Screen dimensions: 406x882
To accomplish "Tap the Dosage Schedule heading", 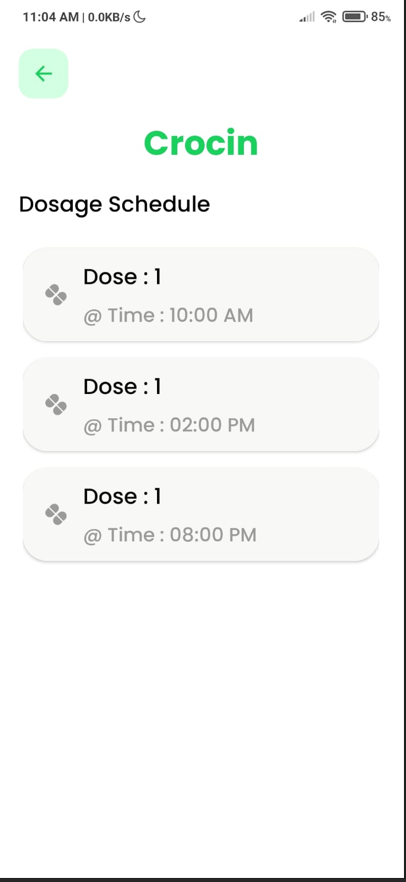I will click(114, 204).
